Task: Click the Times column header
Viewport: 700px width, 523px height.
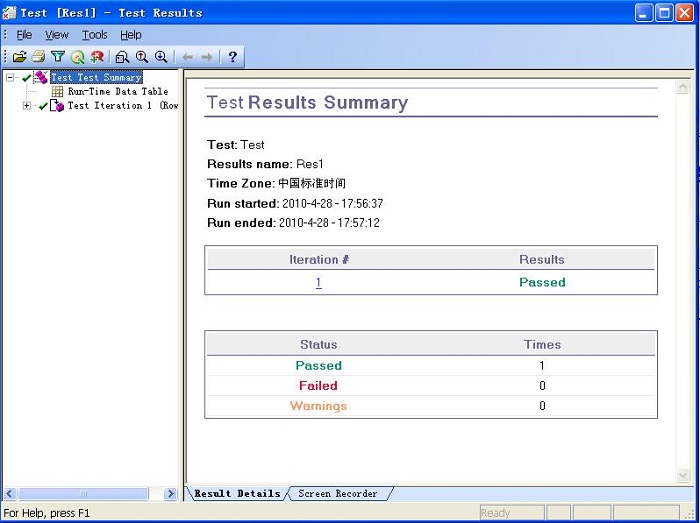Action: [542, 345]
